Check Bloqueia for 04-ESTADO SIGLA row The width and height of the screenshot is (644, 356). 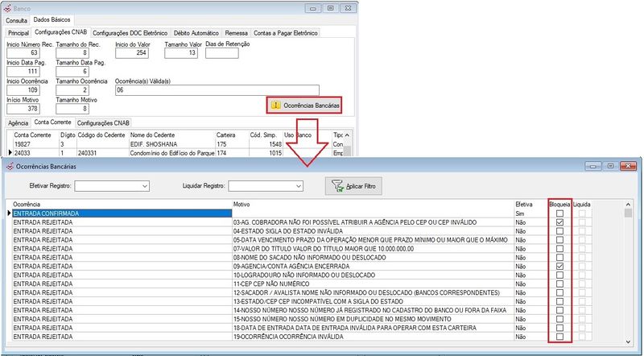(x=559, y=231)
